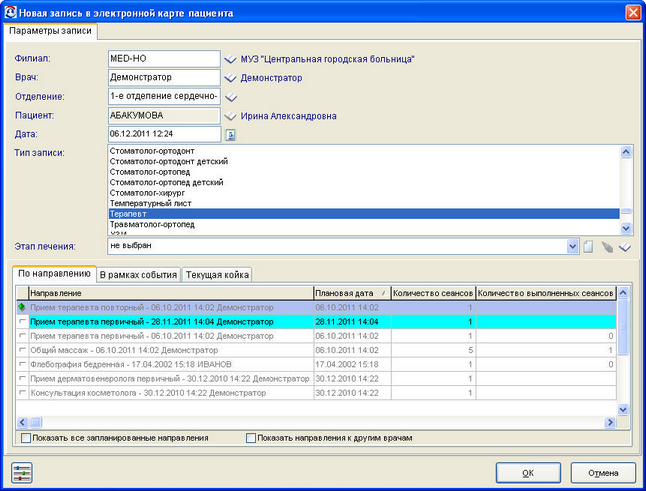Image resolution: width=646 pixels, height=491 pixels.
Task: Open lookup icon next to Врач field
Action: point(230,78)
